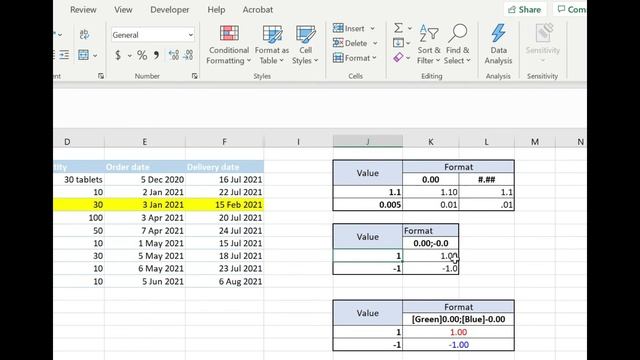Open Cell Styles gallery
This screenshot has width=640, height=360.
tap(305, 44)
